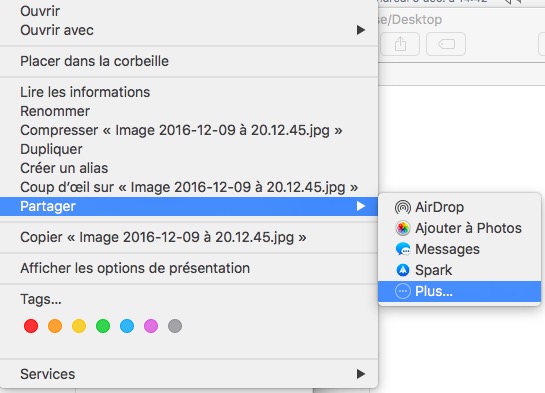Choose Créer un alias
Viewport: 545px width, 393px height.
pos(189,168)
